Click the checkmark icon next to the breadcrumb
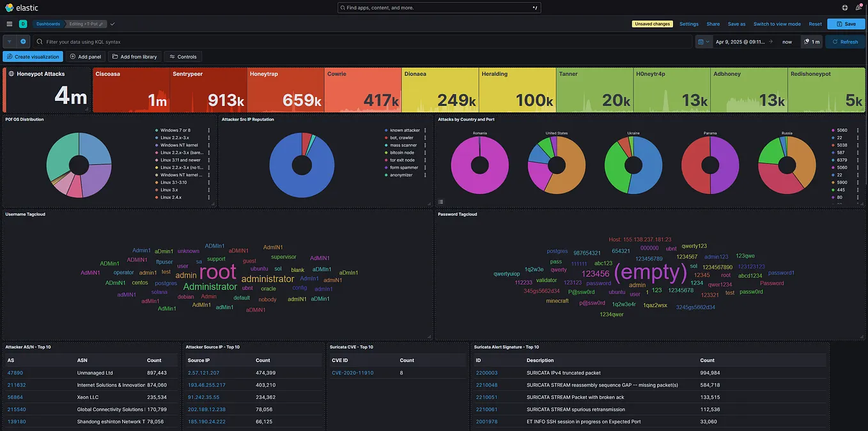Viewport: 868px width, 431px height. (112, 23)
